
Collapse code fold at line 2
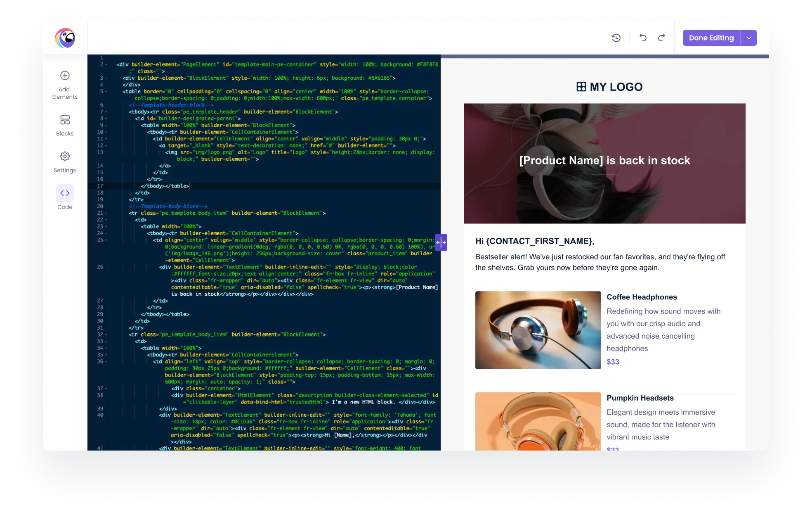pyautogui.click(x=106, y=65)
